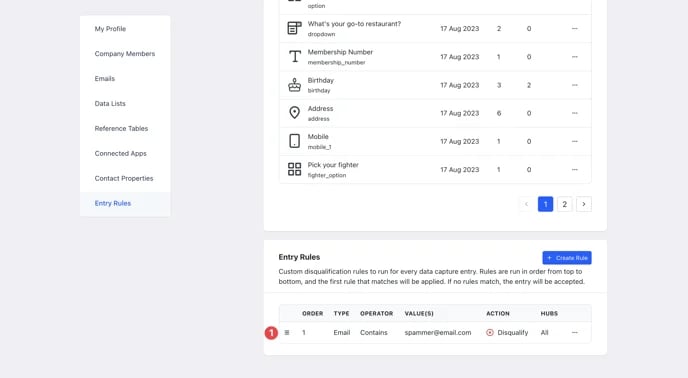
Task: Select Company Members in the sidebar
Action: tap(125, 54)
